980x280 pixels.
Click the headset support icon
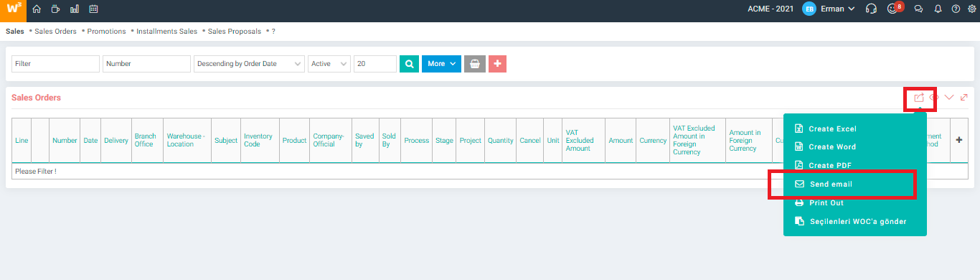coord(872,9)
